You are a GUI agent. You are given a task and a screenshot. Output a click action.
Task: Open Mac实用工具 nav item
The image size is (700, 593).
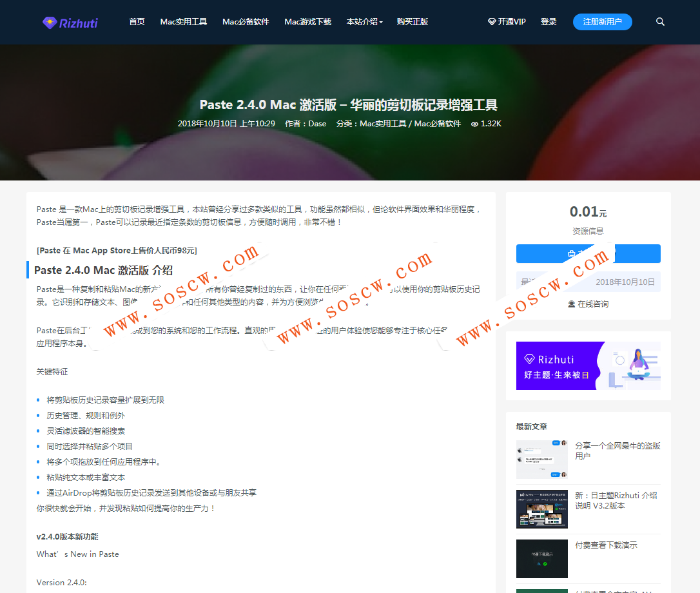coord(184,22)
